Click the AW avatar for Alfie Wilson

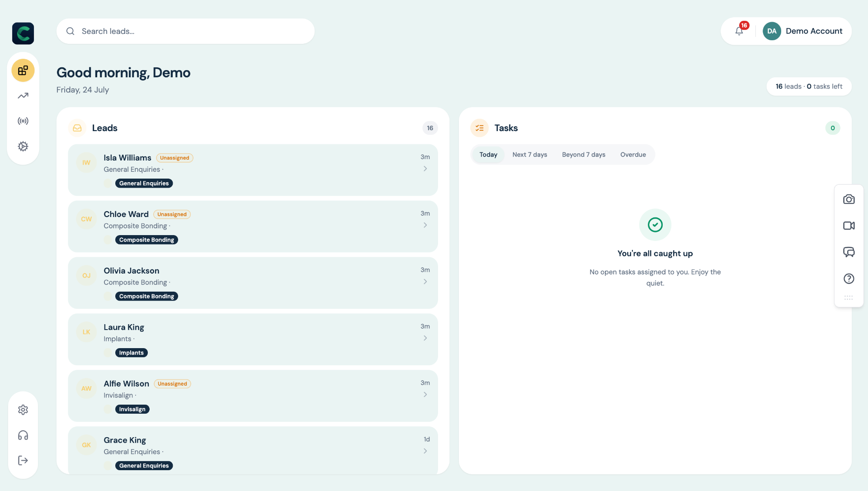pos(86,389)
